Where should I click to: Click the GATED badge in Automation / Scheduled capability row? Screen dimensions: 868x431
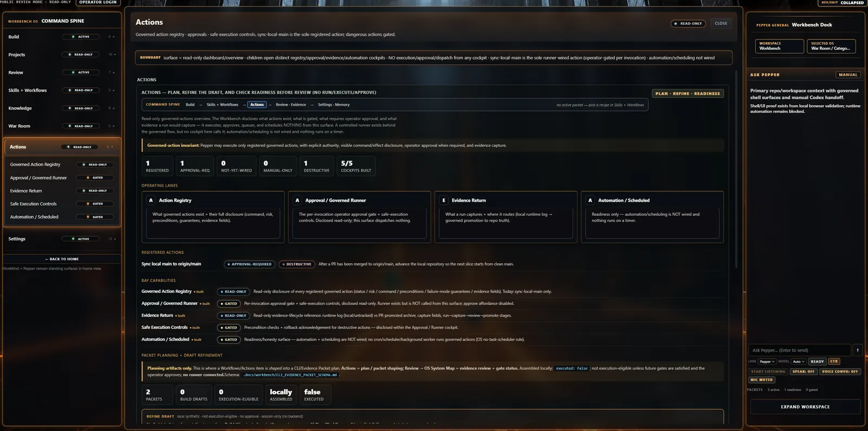coord(229,340)
